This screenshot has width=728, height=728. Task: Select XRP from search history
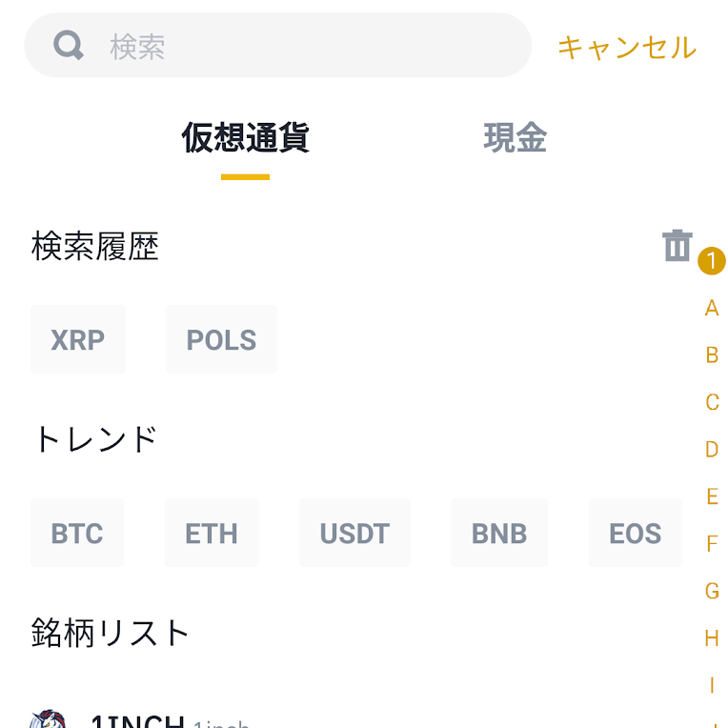click(x=78, y=340)
